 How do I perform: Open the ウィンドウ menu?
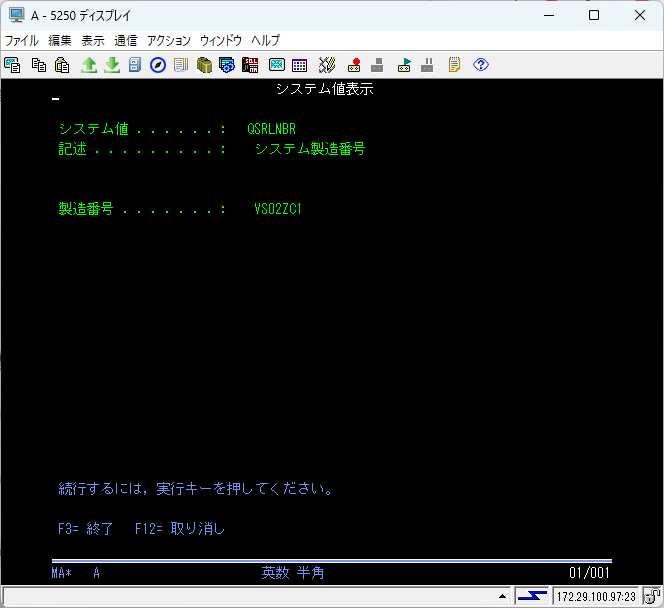221,41
